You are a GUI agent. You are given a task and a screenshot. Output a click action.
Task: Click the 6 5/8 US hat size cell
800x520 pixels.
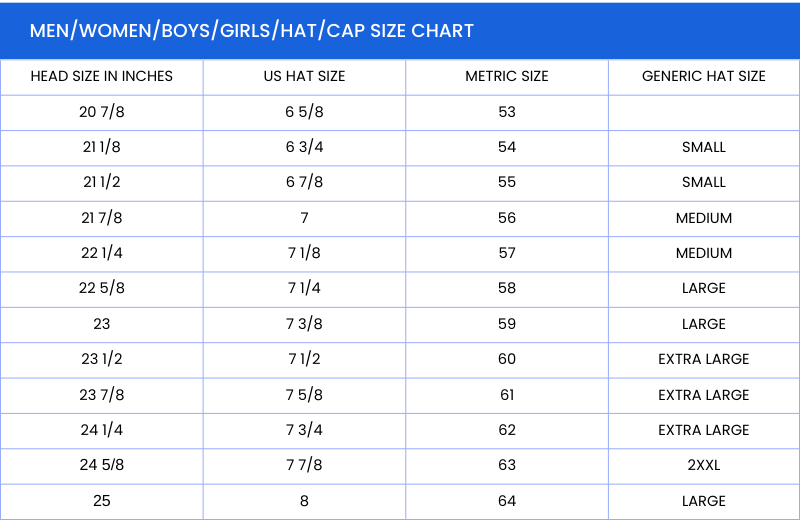[x=304, y=111]
